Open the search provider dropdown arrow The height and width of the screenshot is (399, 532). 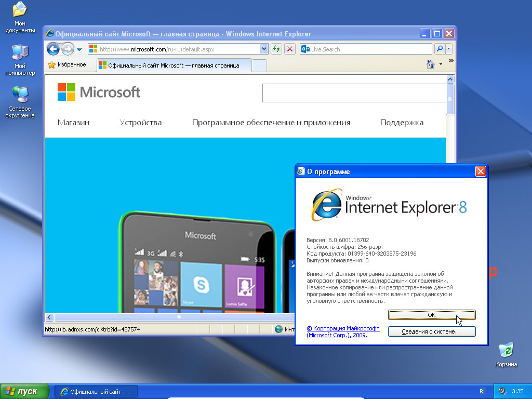(448, 48)
